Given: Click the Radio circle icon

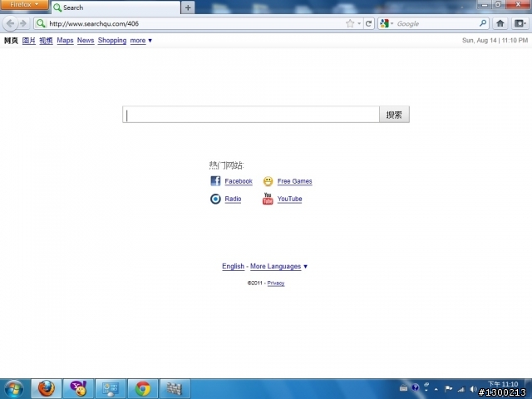Looking at the screenshot, I should [x=215, y=199].
